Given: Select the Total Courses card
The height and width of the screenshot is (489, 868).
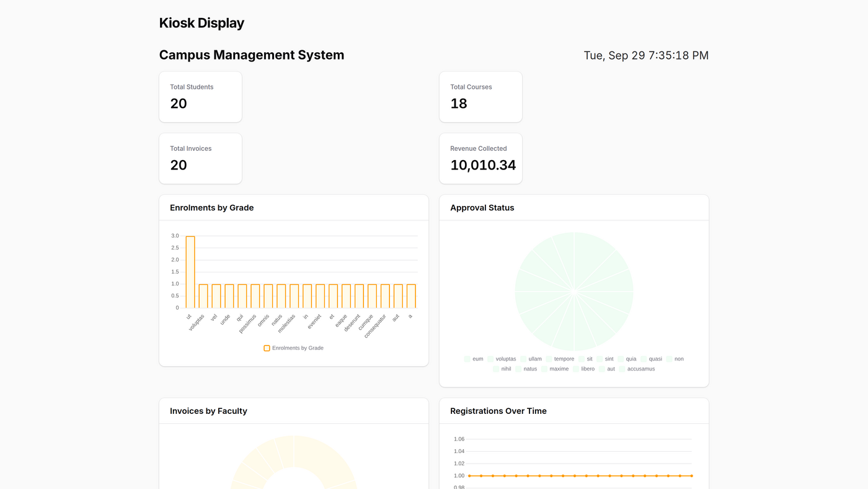Looking at the screenshot, I should click(x=480, y=97).
